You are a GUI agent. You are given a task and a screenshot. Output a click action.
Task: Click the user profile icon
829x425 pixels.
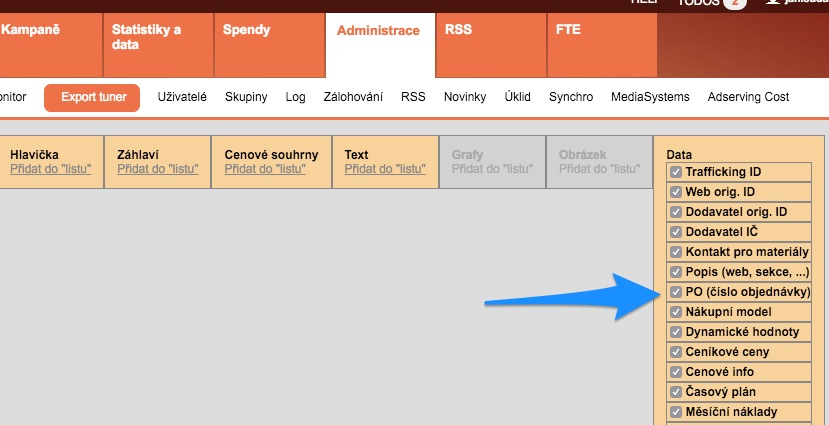pyautogui.click(x=773, y=3)
